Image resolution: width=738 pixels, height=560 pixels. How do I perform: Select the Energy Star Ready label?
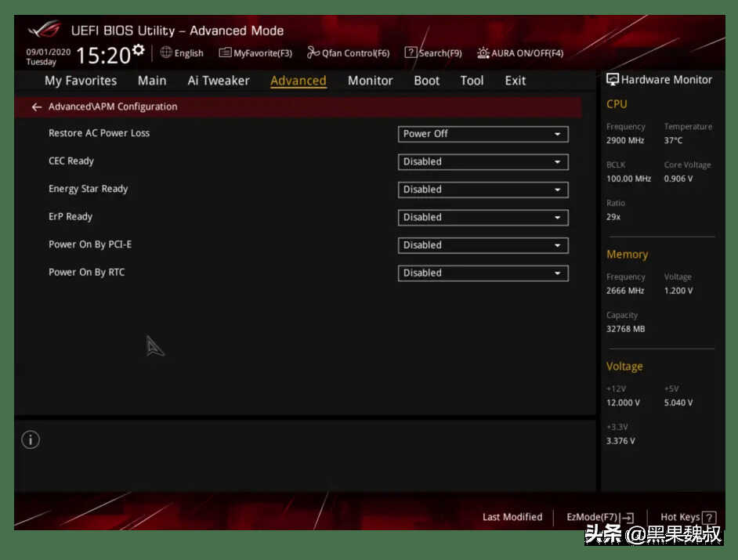click(x=88, y=189)
